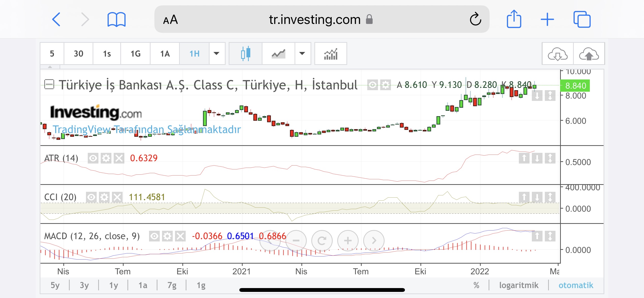Open the Safari share sheet
This screenshot has width=644, height=298.
click(514, 19)
